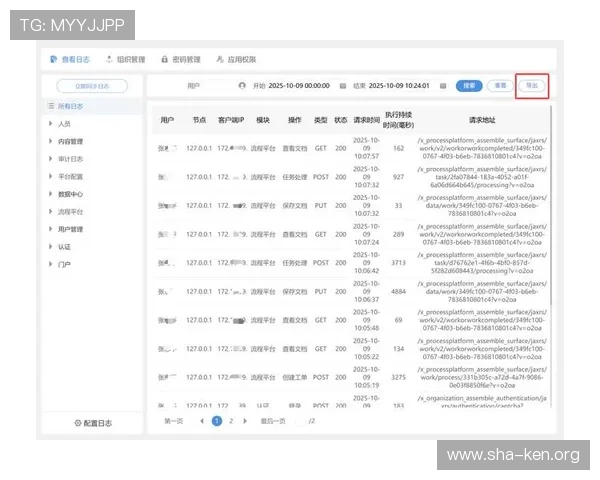Click the list icon beside 所有日志
The height and width of the screenshot is (480, 600).
click(50, 106)
